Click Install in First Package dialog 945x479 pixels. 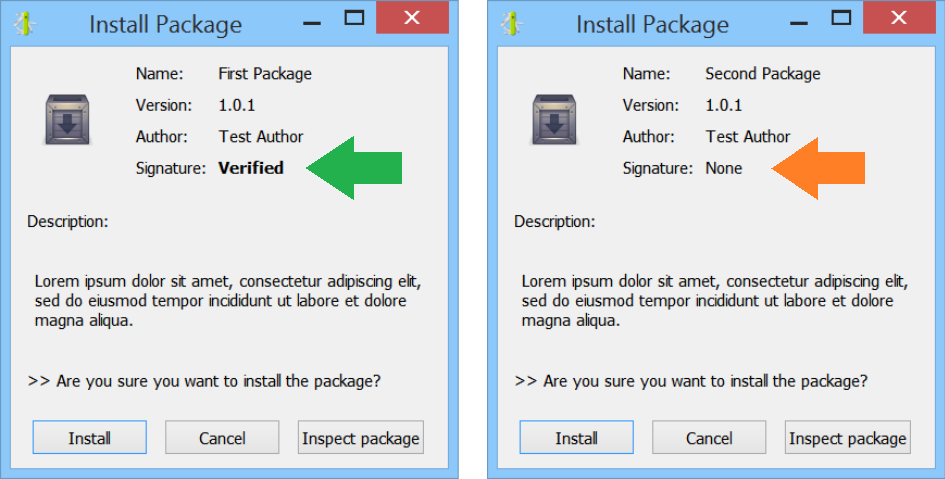click(89, 437)
